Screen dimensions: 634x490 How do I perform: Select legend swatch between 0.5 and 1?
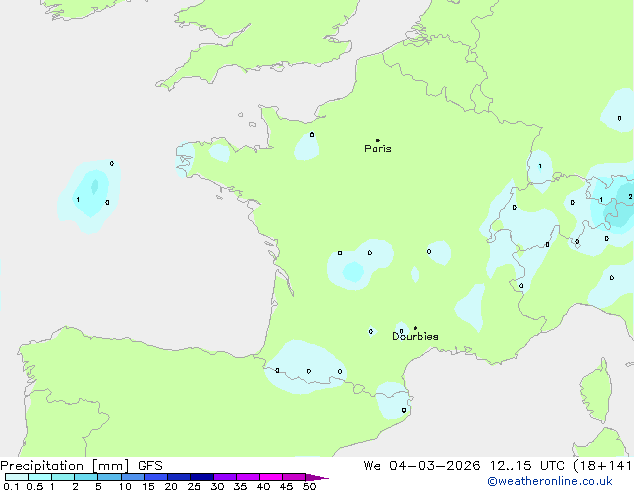(40, 477)
